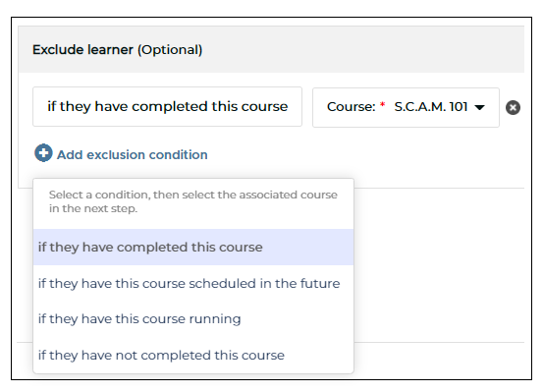Click the blue plus circle icon

point(43,153)
